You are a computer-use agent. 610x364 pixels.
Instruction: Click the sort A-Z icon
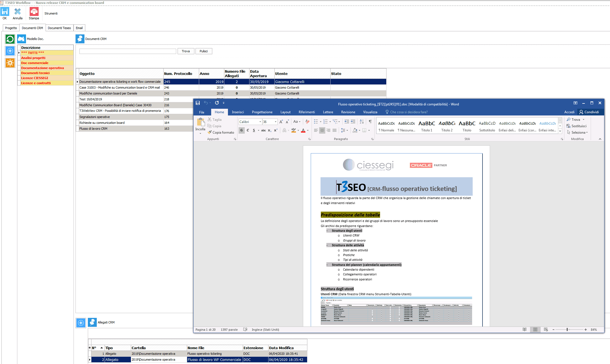(x=362, y=122)
